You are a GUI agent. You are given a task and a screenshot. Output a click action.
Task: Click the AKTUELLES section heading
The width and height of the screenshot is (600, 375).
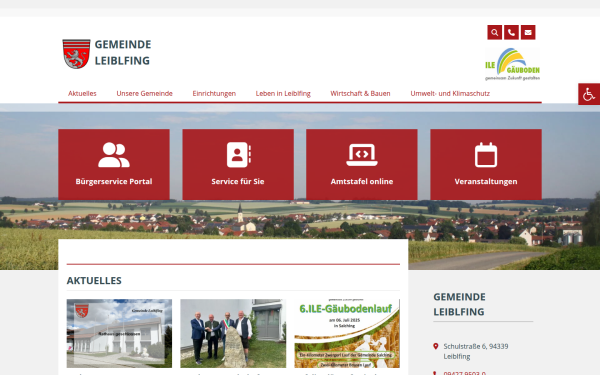(x=94, y=280)
